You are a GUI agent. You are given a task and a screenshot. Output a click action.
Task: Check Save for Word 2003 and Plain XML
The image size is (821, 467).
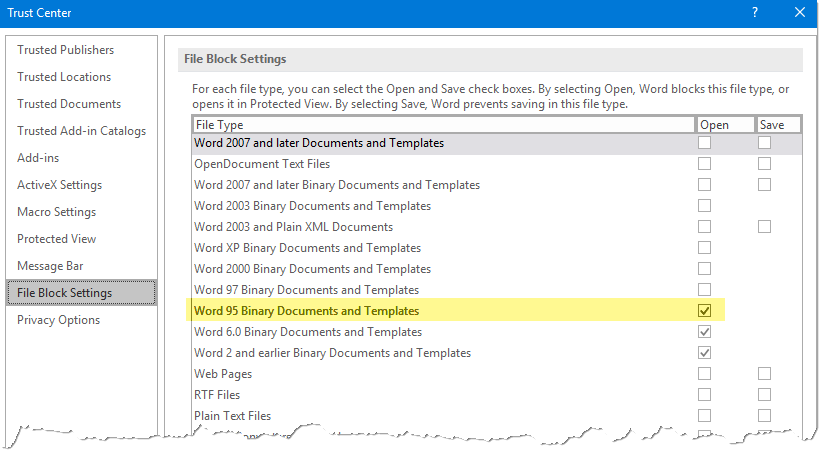[x=764, y=226]
